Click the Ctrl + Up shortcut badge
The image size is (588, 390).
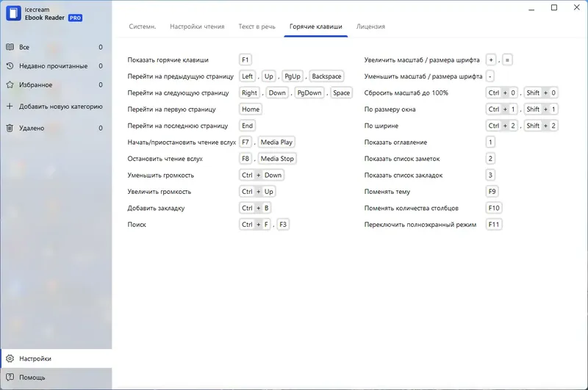(257, 192)
